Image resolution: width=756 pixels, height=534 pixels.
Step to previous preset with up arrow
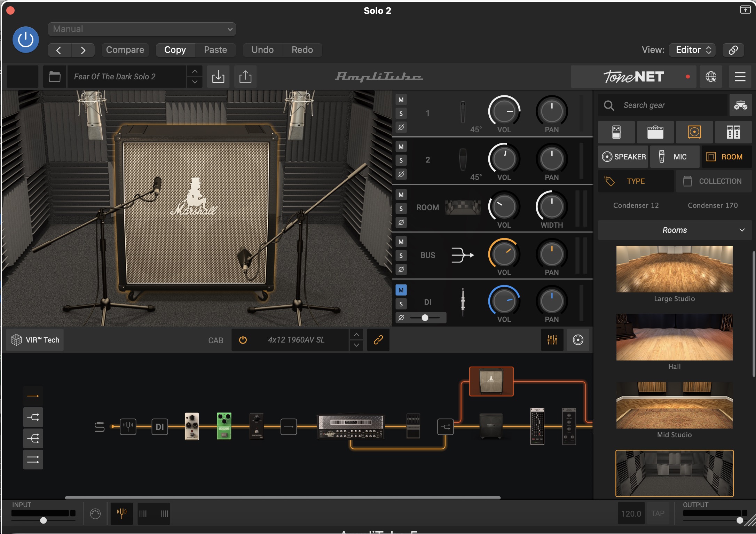195,71
